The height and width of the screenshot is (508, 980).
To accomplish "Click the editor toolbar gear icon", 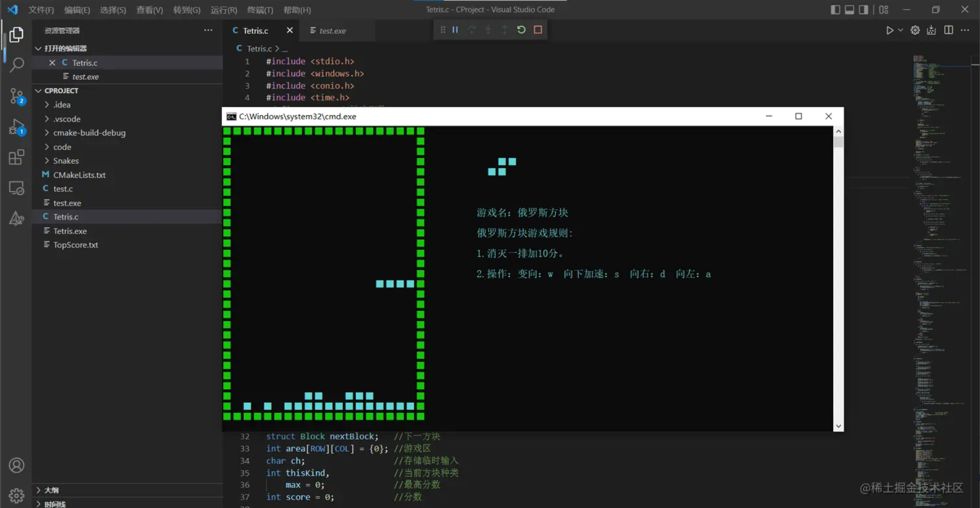I will point(915,31).
